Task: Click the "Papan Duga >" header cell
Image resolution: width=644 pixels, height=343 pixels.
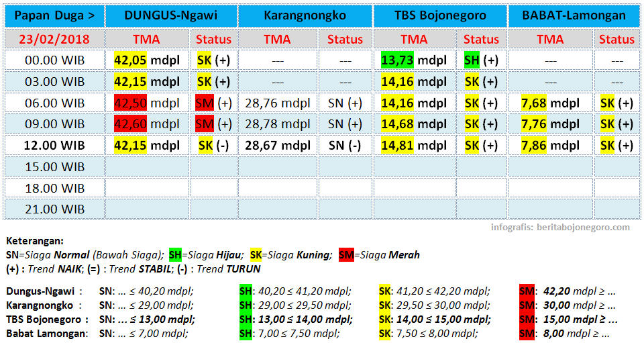Action: coord(54,15)
